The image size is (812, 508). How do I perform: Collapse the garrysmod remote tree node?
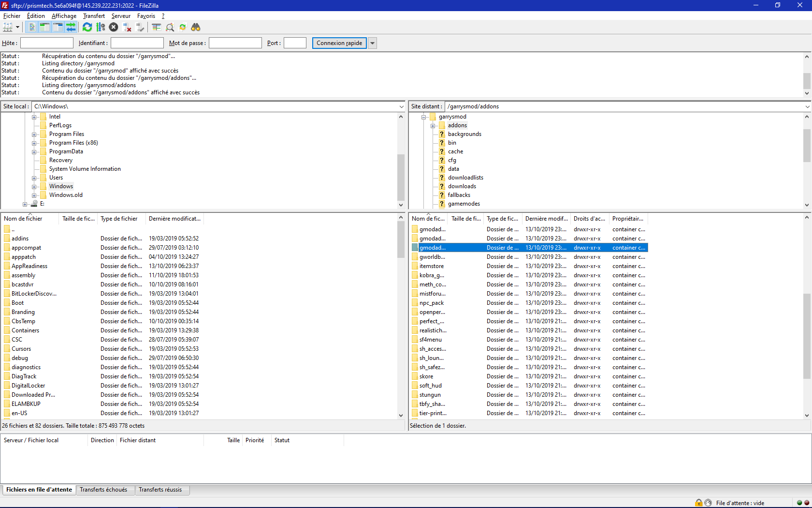(x=424, y=117)
